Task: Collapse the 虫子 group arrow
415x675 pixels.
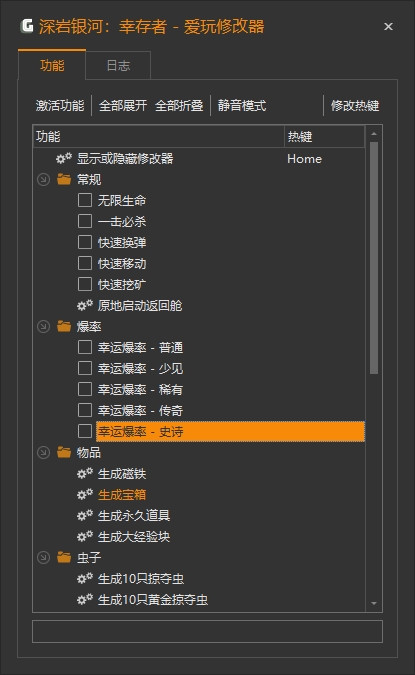Action: coord(43,557)
